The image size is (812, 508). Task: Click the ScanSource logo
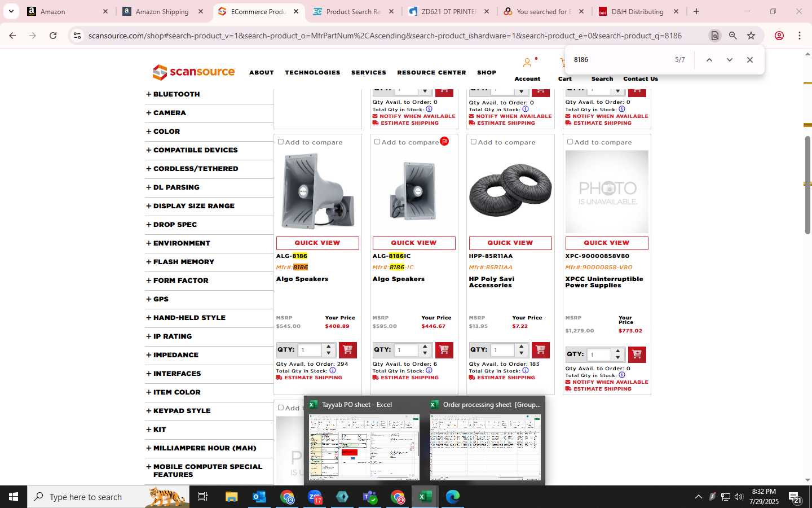(193, 72)
